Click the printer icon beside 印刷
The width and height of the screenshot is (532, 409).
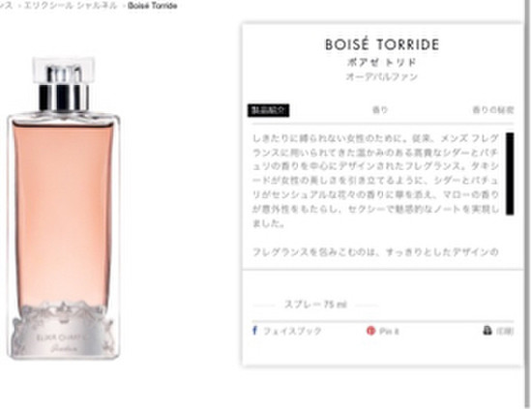488,331
